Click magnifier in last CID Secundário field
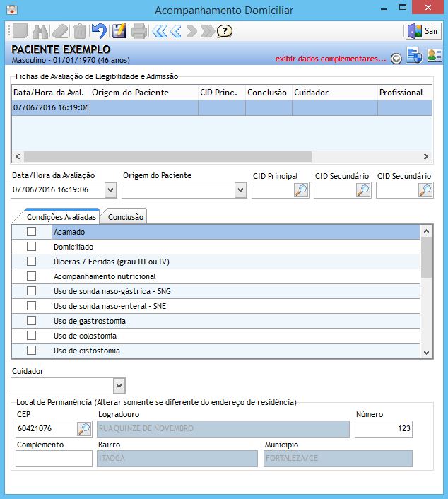Screen dimensions: 448x499 click(425, 190)
